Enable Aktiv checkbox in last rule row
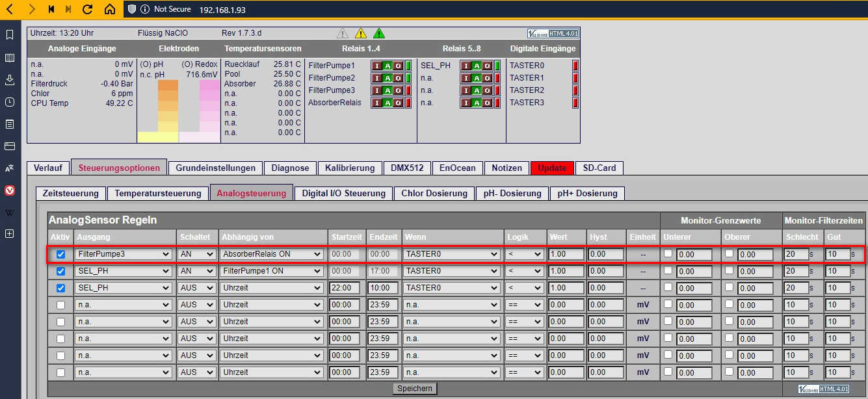Image resolution: width=868 pixels, height=399 pixels. 60,372
